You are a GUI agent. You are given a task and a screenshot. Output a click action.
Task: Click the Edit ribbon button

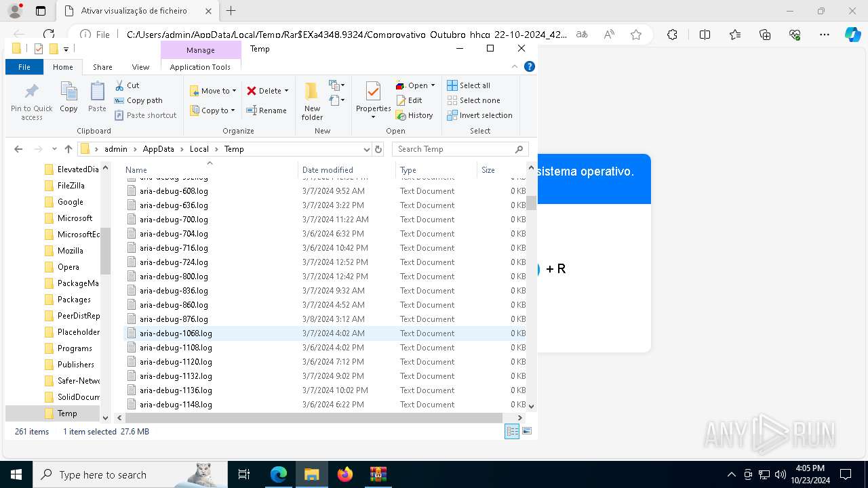coord(409,100)
